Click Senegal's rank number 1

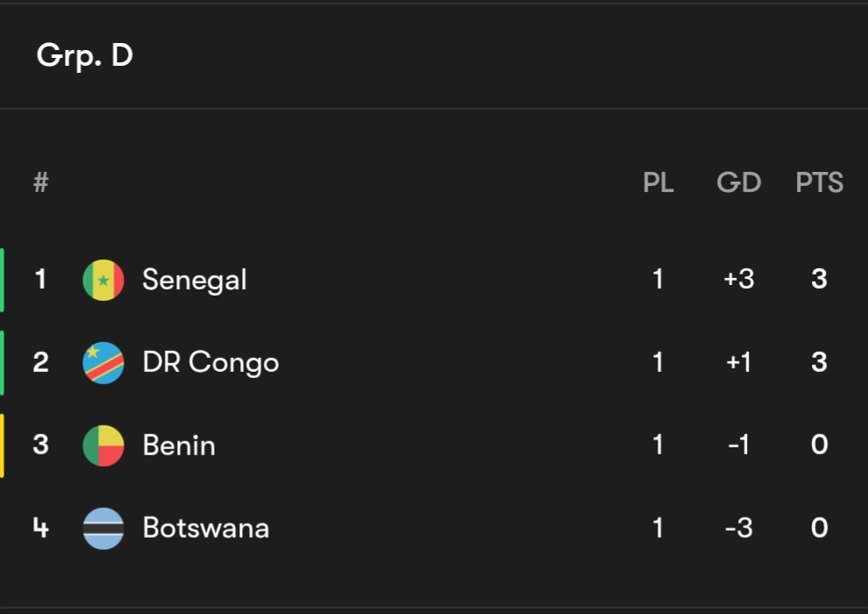pyautogui.click(x=40, y=280)
